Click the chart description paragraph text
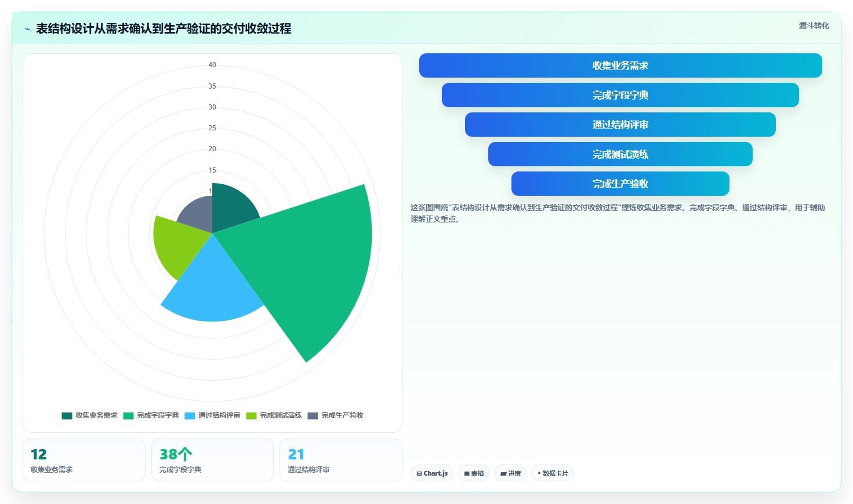 coord(618,213)
